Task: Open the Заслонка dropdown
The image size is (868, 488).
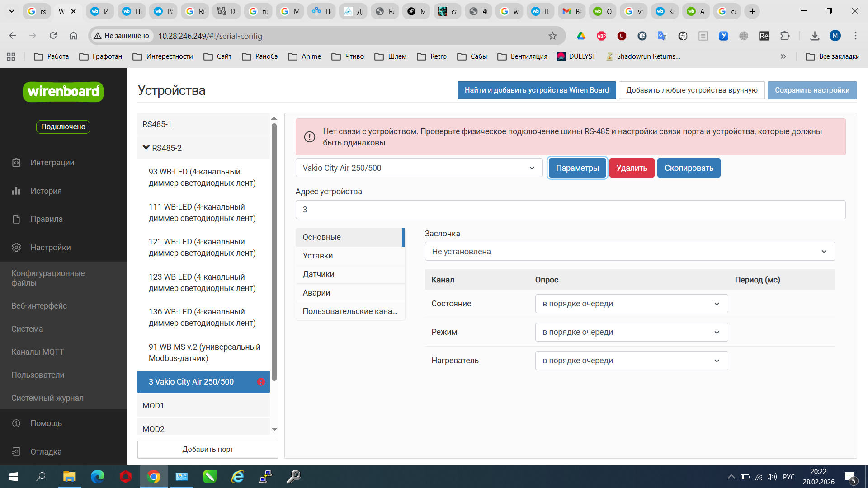Action: click(x=629, y=252)
